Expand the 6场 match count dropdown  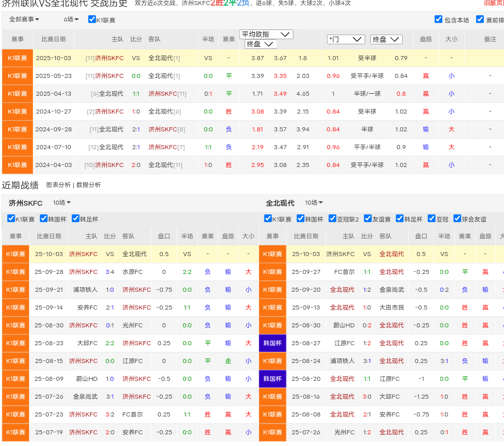click(71, 19)
